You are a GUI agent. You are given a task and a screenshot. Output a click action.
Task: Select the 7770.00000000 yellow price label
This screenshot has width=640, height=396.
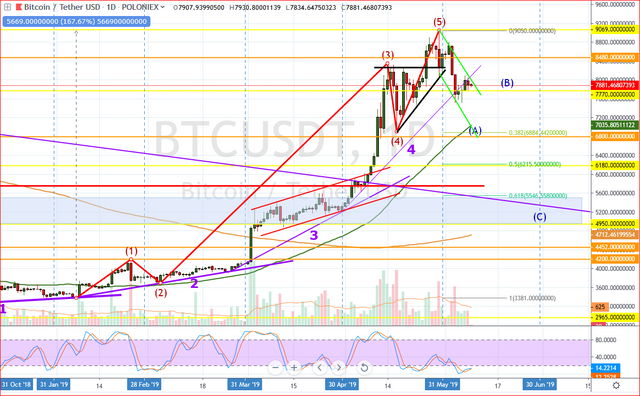pyautogui.click(x=615, y=94)
